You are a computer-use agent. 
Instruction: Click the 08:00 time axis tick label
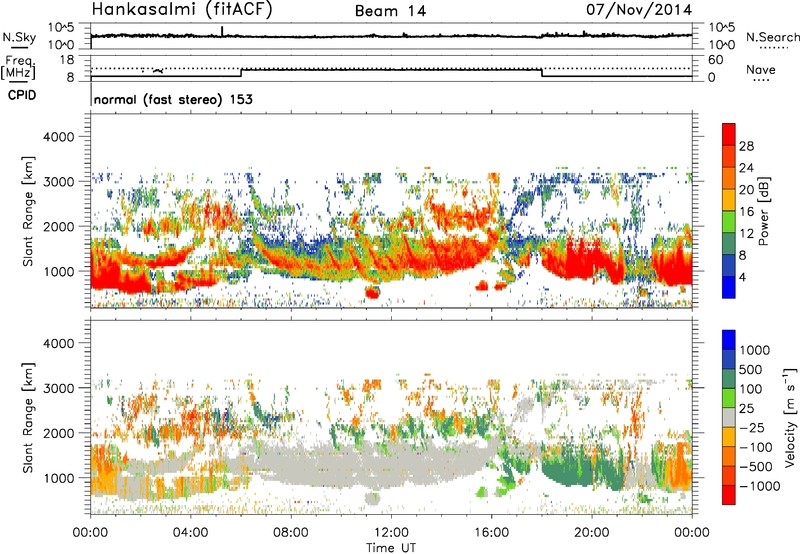tap(290, 533)
